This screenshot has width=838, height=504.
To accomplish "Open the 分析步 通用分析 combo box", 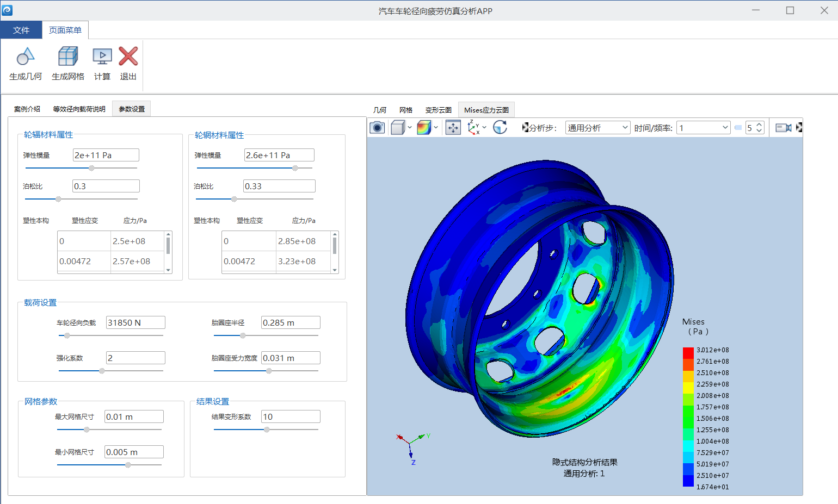I will [x=597, y=128].
